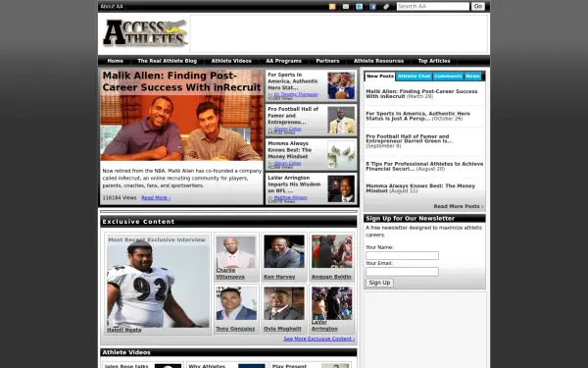588x368 pixels.
Task: Open sidebar post For Sports In America
Action: click(x=417, y=116)
